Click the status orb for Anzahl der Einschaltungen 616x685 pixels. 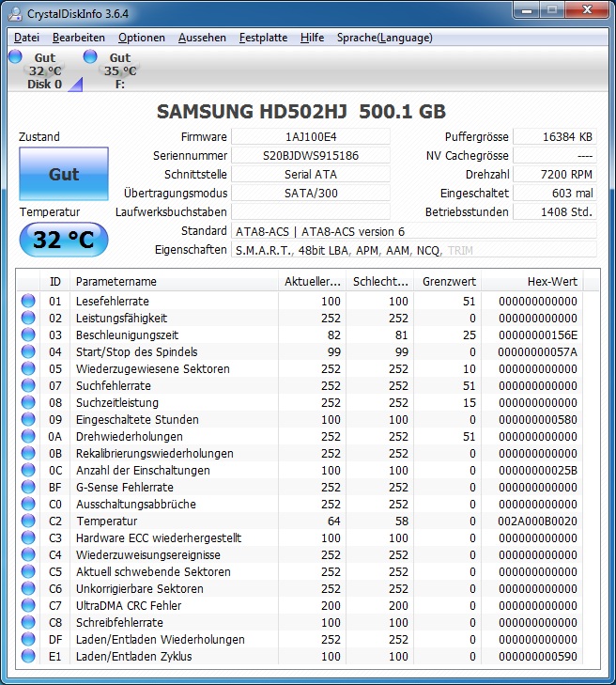pos(28,470)
